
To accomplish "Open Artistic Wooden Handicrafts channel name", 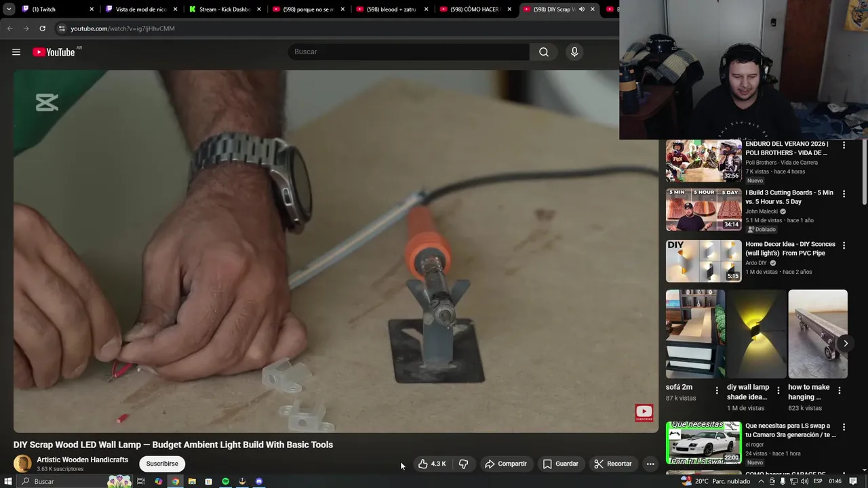I will click(82, 460).
